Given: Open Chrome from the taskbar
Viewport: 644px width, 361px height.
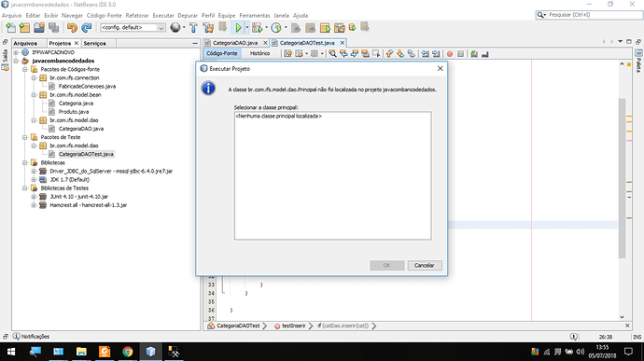Looking at the screenshot, I should (127, 352).
